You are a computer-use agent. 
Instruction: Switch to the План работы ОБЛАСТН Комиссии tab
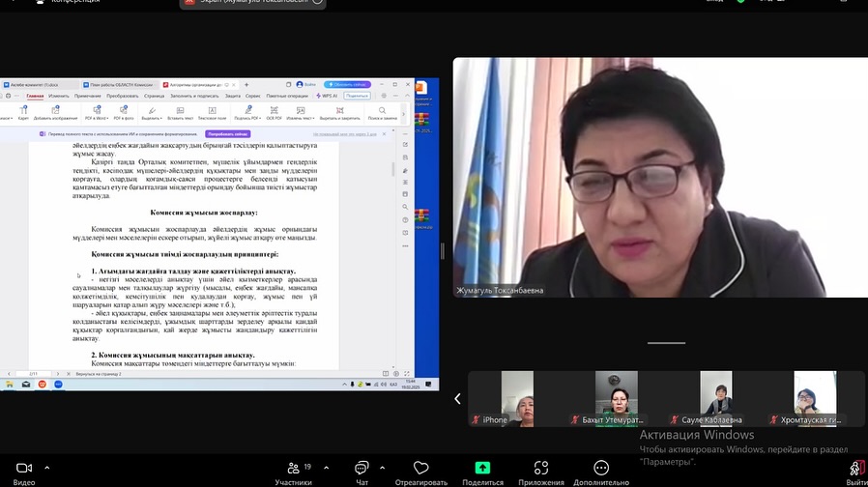coord(119,85)
